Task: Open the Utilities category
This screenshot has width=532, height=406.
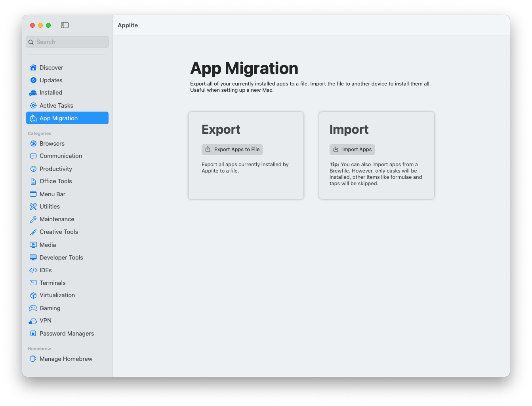Action: point(67,207)
